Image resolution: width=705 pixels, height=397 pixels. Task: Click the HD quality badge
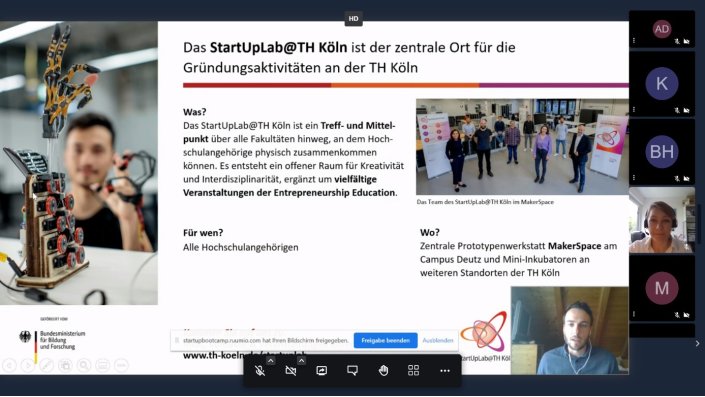pyautogui.click(x=353, y=18)
